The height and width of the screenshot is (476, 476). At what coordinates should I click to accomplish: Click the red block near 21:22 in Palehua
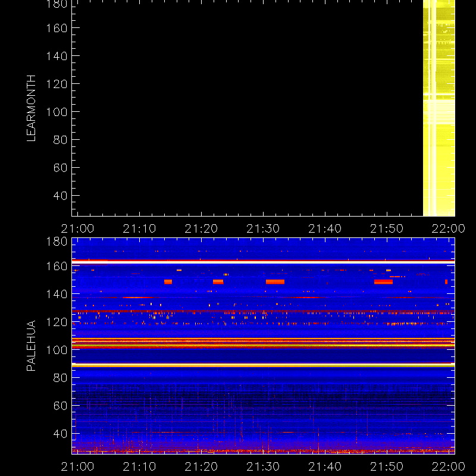pyautogui.click(x=218, y=281)
